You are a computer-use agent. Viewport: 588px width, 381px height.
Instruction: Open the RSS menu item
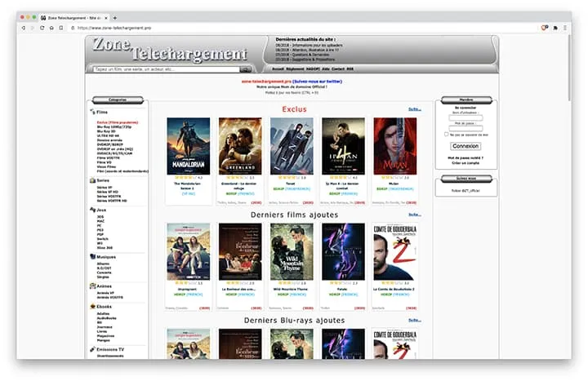350,69
